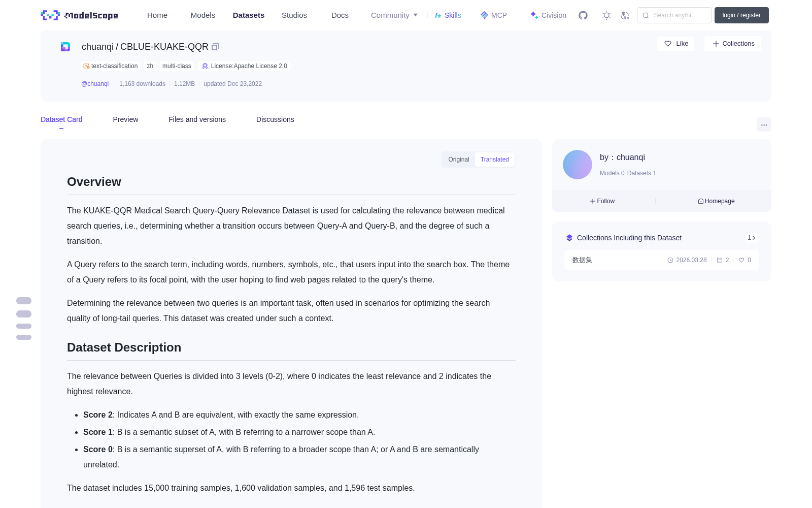The image size is (812, 508).
Task: Click chuanqi's gradient avatar
Action: pyautogui.click(x=578, y=165)
